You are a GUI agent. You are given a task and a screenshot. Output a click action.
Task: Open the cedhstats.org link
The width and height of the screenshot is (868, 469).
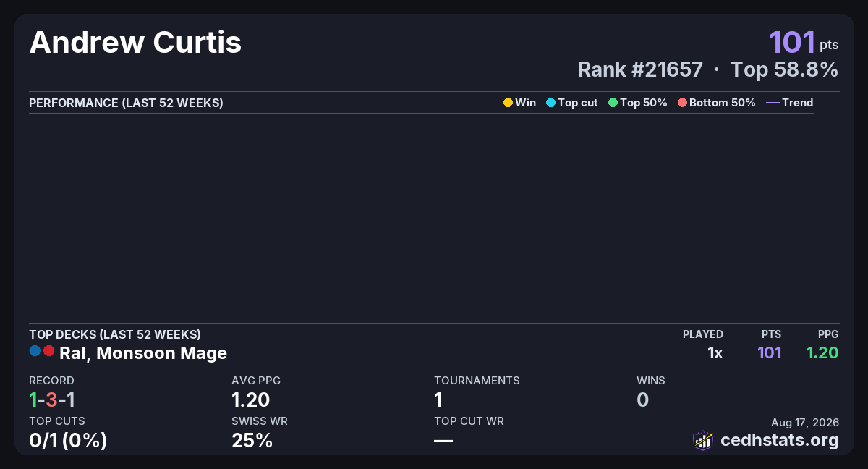coord(780,440)
